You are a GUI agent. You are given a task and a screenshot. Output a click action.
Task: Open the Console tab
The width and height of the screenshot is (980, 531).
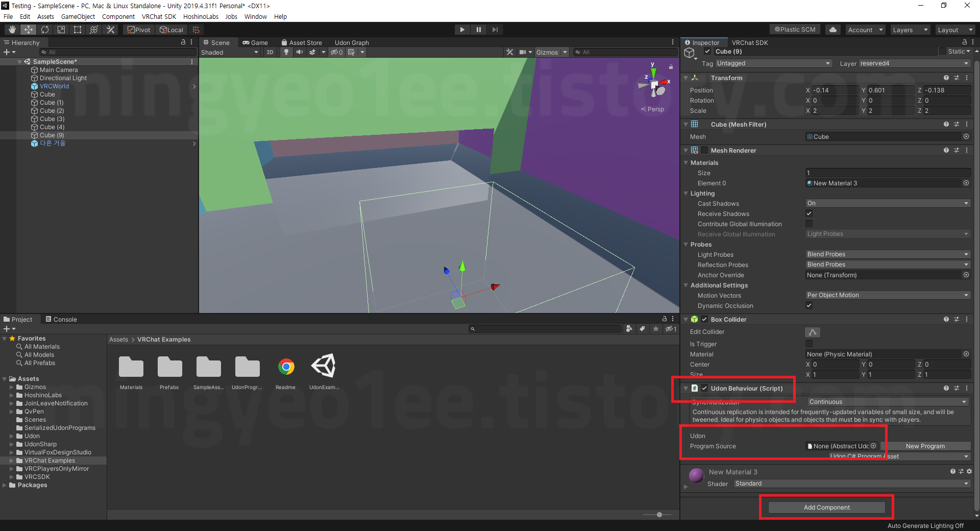tap(61, 319)
